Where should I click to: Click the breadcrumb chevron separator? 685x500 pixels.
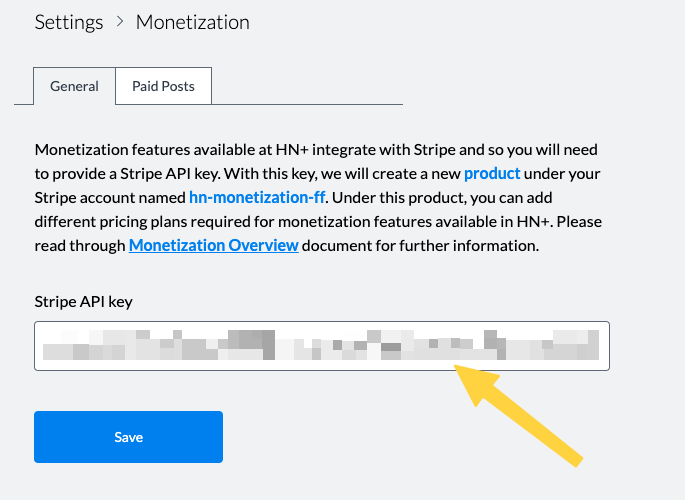120,22
